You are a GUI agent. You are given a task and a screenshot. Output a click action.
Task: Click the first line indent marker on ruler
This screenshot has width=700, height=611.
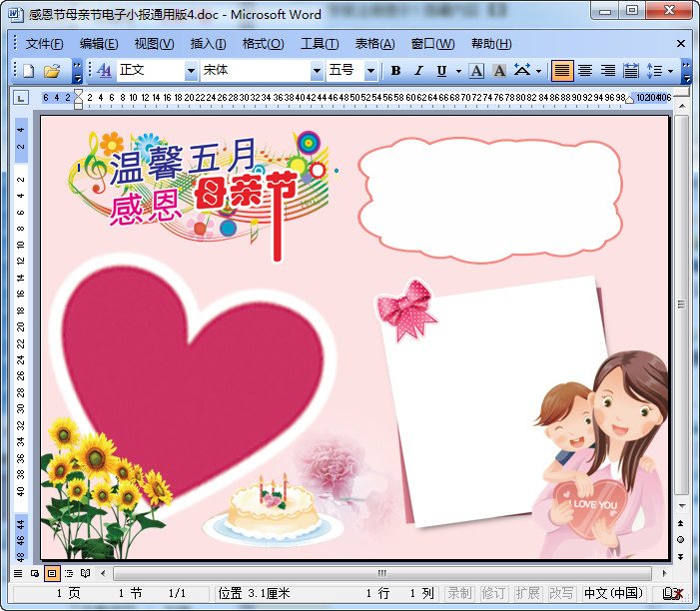click(x=78, y=93)
